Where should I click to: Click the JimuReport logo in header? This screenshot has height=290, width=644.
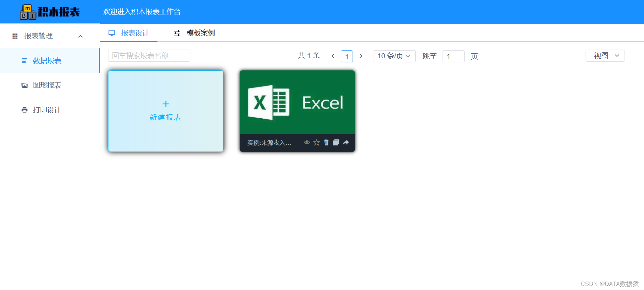50,12
